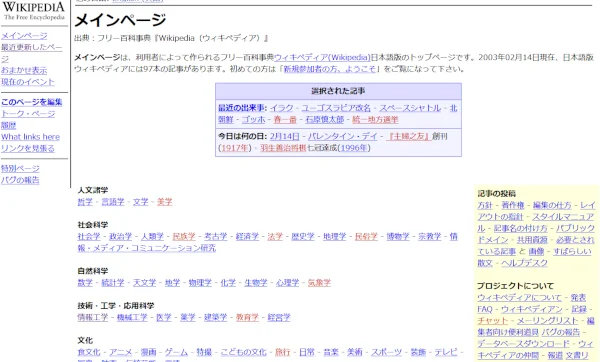The height and width of the screenshot is (362, 600).
Task: Open the 考古学 link
Action: pyautogui.click(x=215, y=236)
